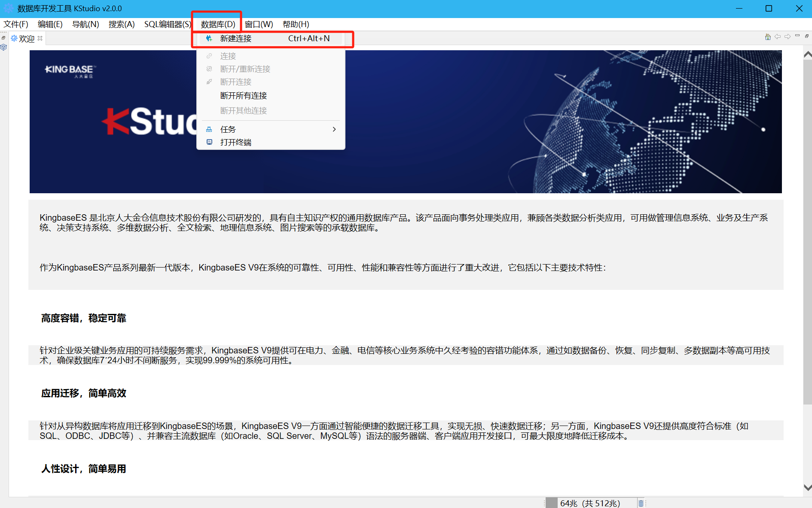Open the 文件(F) menu
Image resolution: width=812 pixels, height=508 pixels.
pyautogui.click(x=16, y=24)
